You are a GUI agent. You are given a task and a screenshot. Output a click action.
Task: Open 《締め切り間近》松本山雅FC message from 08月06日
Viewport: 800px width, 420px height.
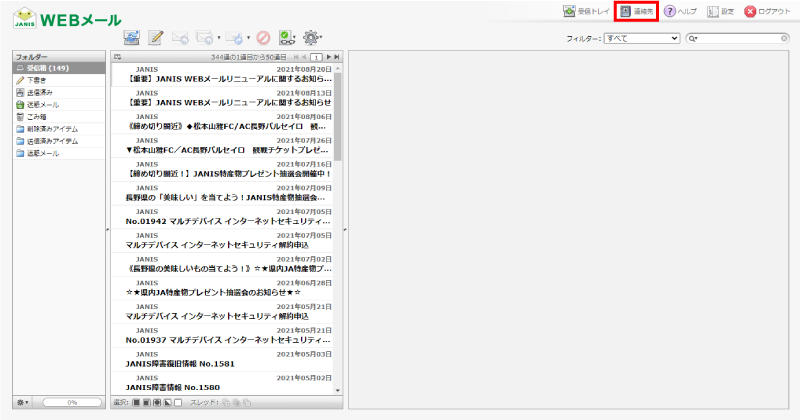(x=222, y=122)
